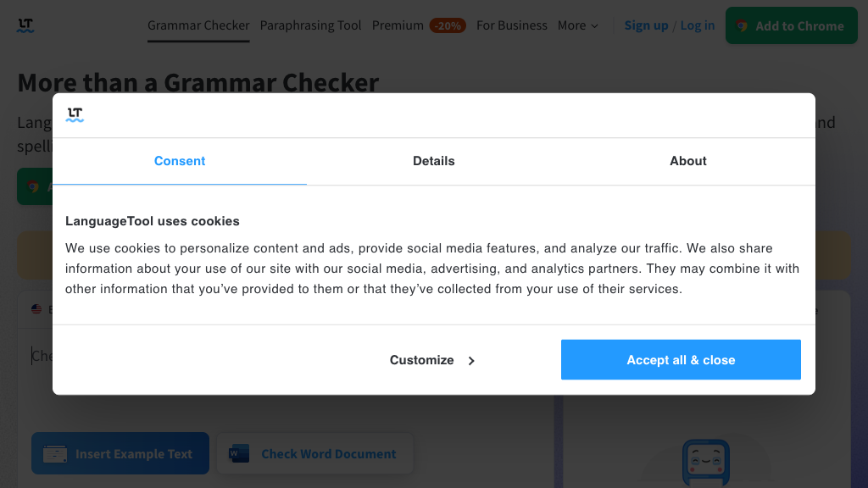868x488 pixels.
Task: Open the Details tab
Action: 434,161
